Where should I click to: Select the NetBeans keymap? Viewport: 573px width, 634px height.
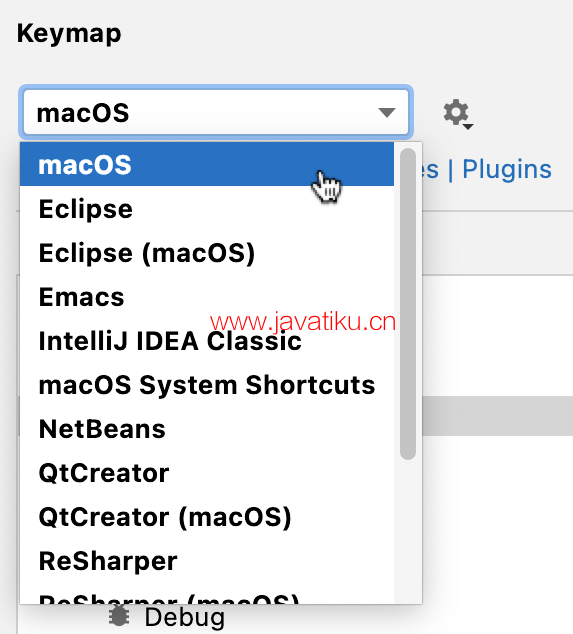click(x=207, y=429)
